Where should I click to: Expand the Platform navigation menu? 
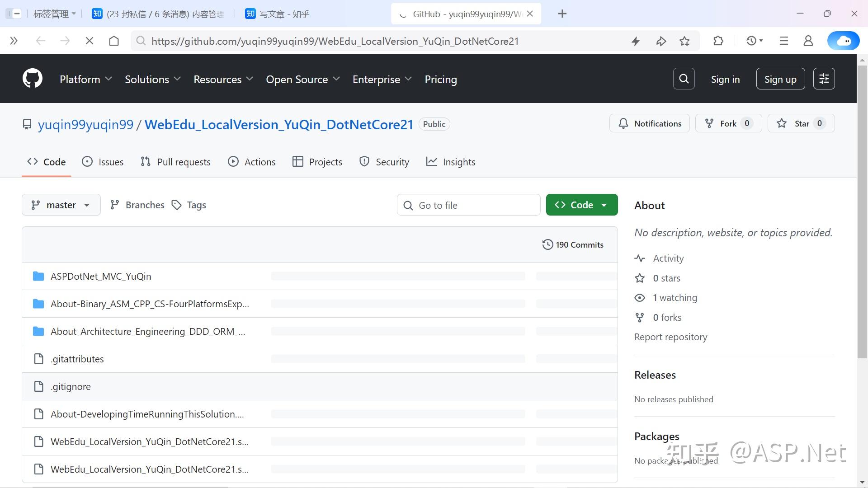click(x=85, y=79)
